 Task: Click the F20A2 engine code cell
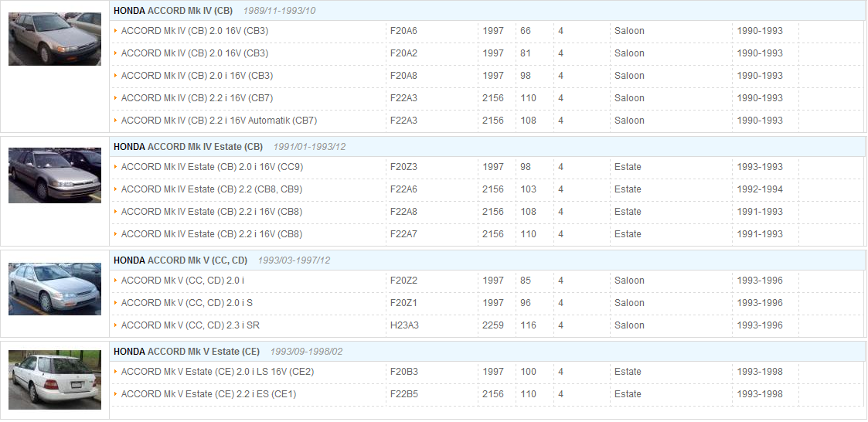click(x=403, y=53)
